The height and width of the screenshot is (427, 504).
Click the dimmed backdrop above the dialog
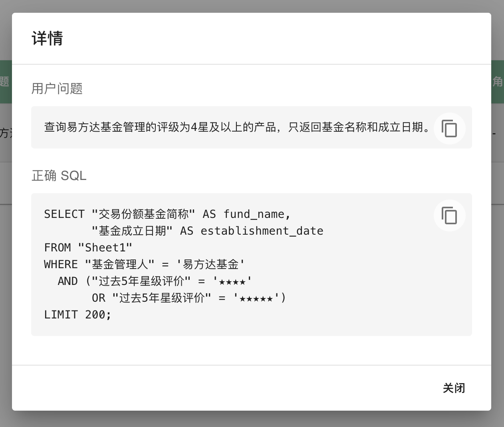252,6
